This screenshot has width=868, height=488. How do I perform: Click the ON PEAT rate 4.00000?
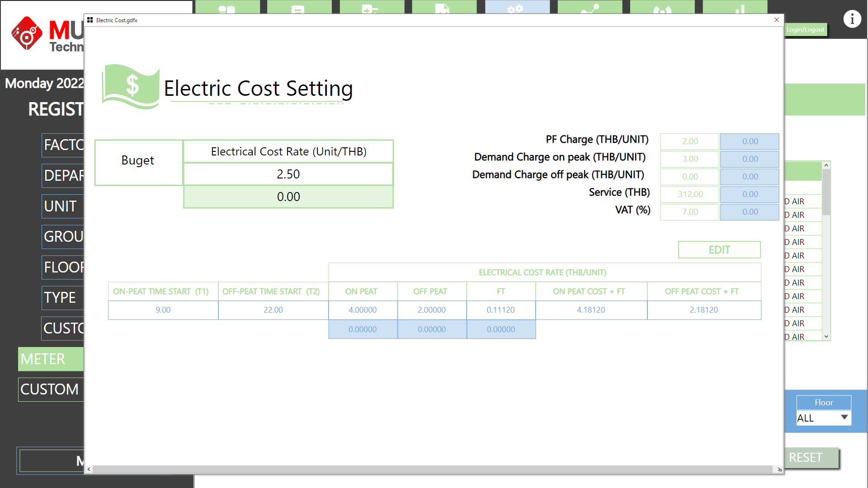[363, 310]
